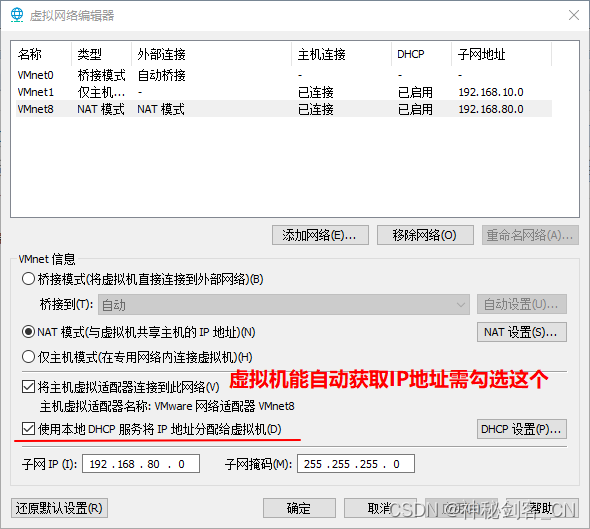Close the 虚拟网络编辑器 dialog
Image resolution: width=590 pixels, height=529 pixels.
coord(574,15)
